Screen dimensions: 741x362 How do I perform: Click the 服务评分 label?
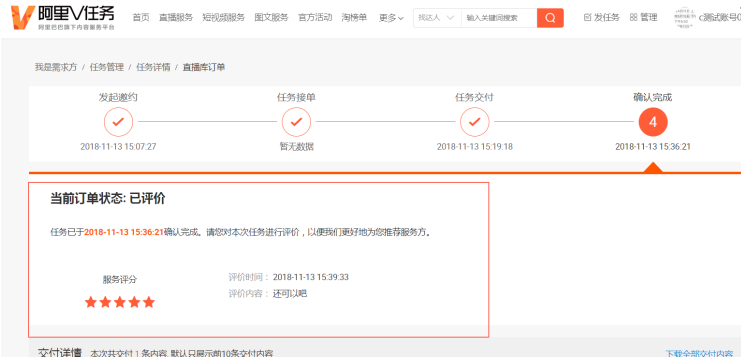120,280
